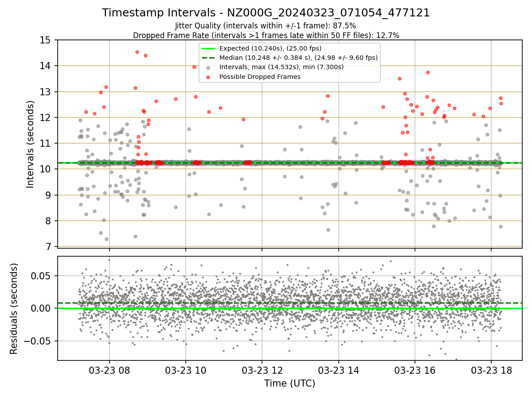The width and height of the screenshot is (532, 399).
Task: Click the intervals y-axis tick label "13"
Action: [x=46, y=92]
